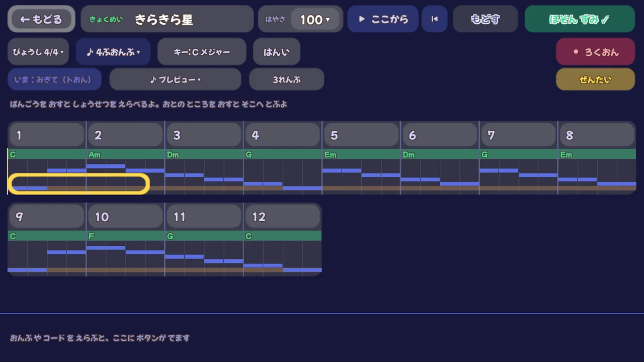The width and height of the screenshot is (644, 362).
Task: Click the Em chord in measure 5
Action: point(362,154)
